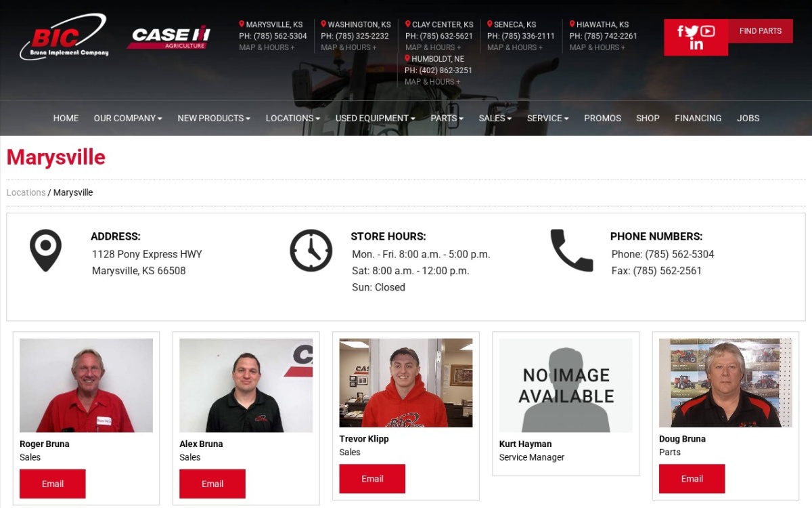Click the Locations breadcrumb link
812x508 pixels.
pyautogui.click(x=26, y=192)
